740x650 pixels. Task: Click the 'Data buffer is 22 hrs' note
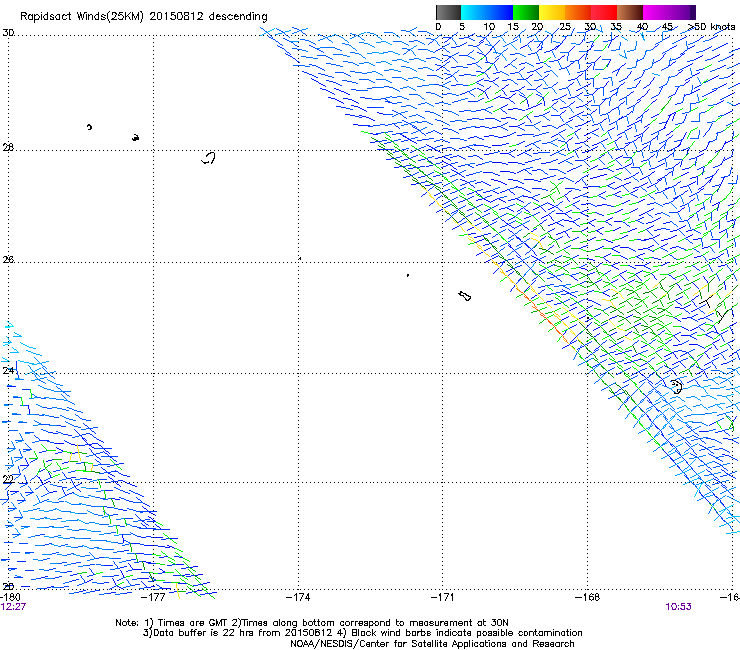click(362, 633)
